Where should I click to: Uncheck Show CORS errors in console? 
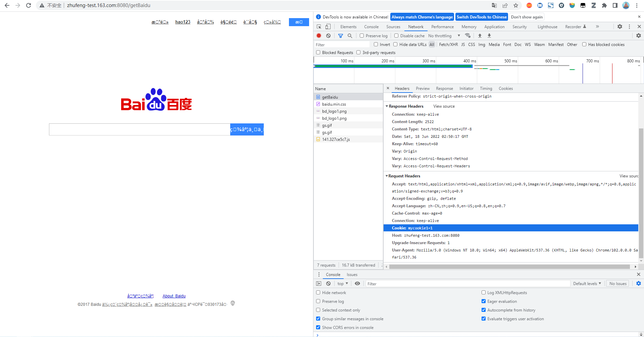[x=318, y=327]
